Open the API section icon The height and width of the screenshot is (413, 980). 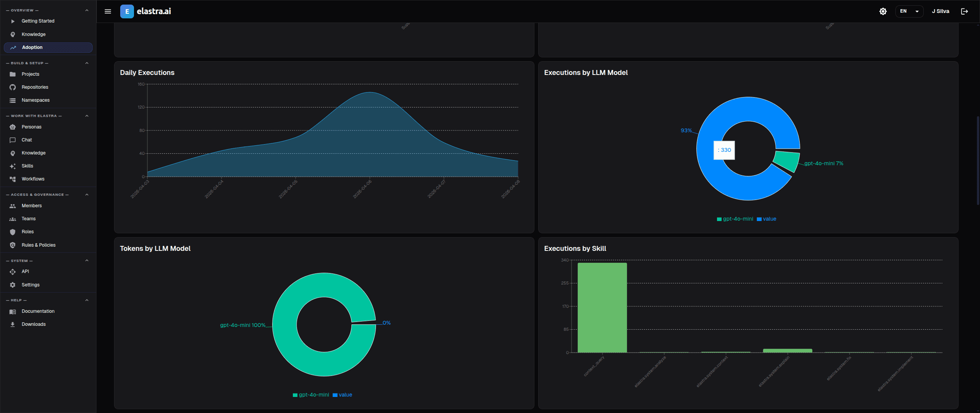(x=13, y=272)
